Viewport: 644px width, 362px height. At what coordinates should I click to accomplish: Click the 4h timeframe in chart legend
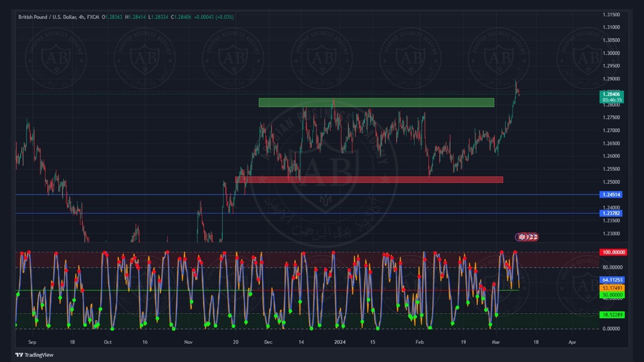(81, 17)
